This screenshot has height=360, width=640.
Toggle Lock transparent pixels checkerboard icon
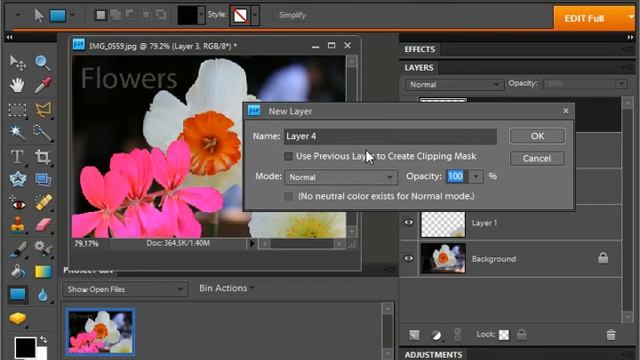(x=504, y=335)
